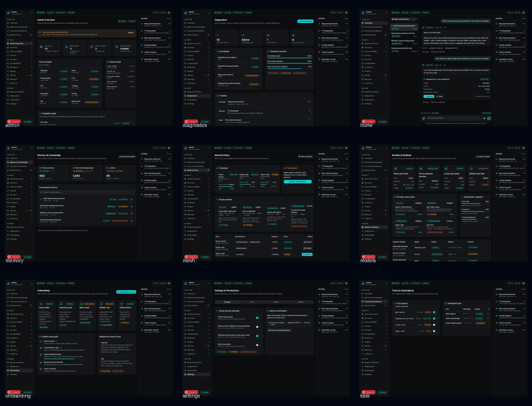The height and width of the screenshot is (406, 532).
Task: Open Access & RBAC in the home sidebar
Action: tap(375, 51)
